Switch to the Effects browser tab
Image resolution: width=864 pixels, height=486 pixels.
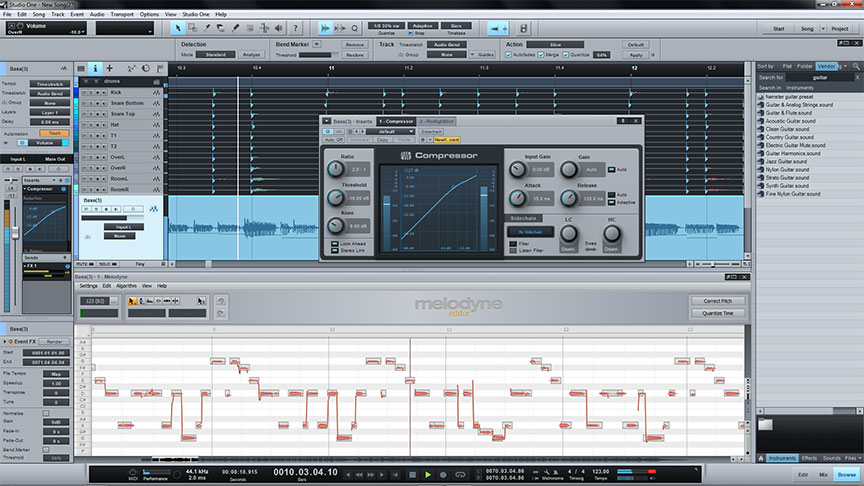809,458
